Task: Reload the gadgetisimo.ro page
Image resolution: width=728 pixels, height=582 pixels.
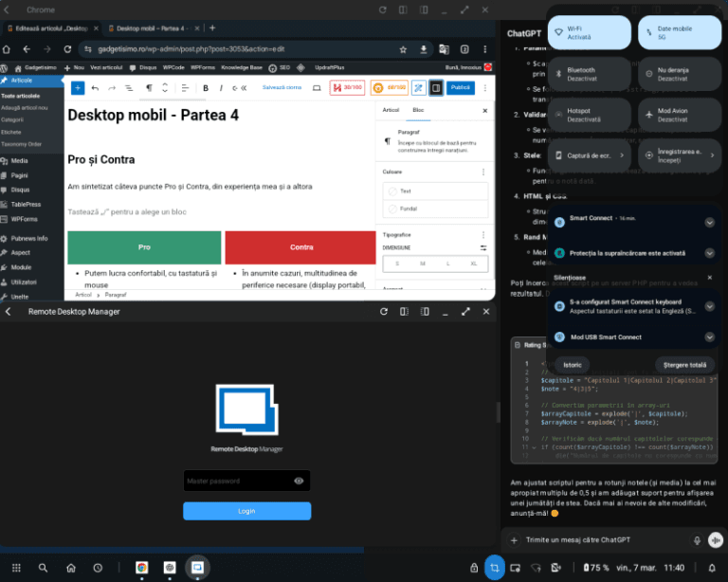Action: coord(67,48)
